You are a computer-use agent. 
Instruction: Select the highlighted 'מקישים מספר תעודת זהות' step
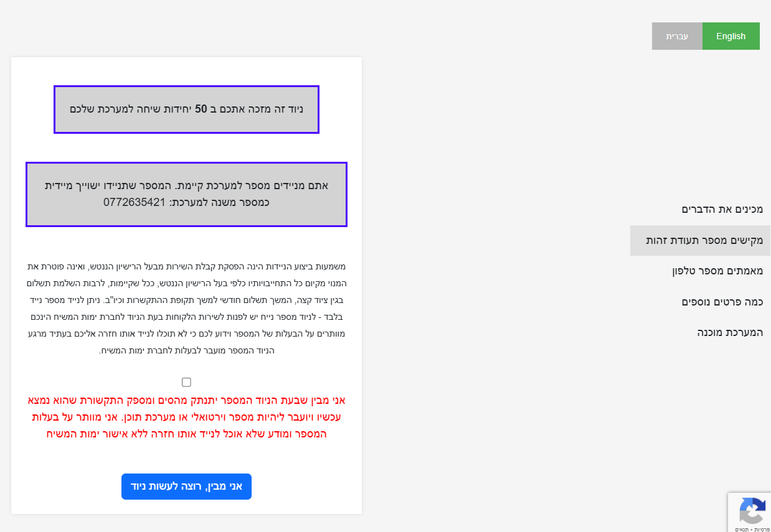(x=704, y=240)
